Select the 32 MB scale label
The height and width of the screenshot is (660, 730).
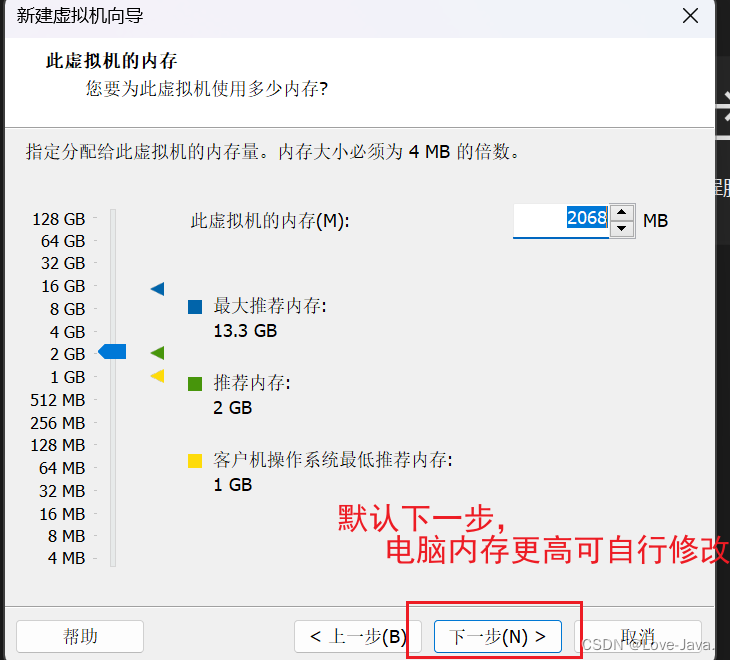(x=62, y=491)
